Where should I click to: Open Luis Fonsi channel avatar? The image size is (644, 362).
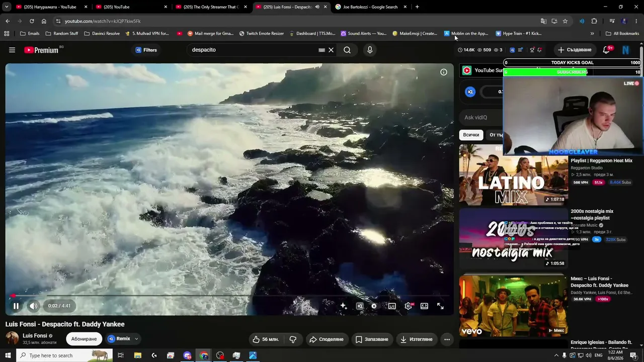pyautogui.click(x=12, y=338)
